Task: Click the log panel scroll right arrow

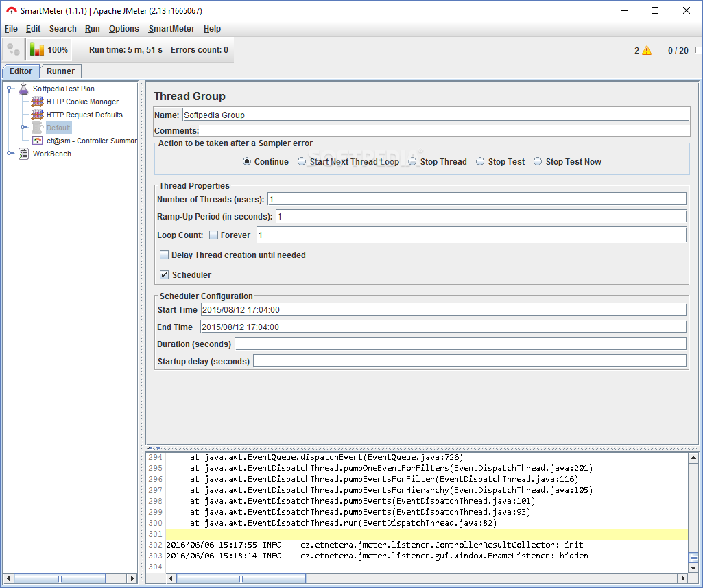Action: point(683,578)
